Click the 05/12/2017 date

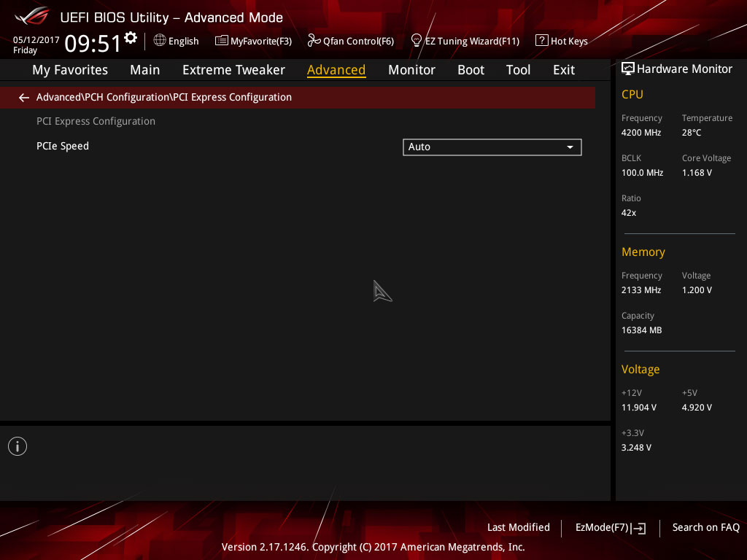pyautogui.click(x=36, y=40)
